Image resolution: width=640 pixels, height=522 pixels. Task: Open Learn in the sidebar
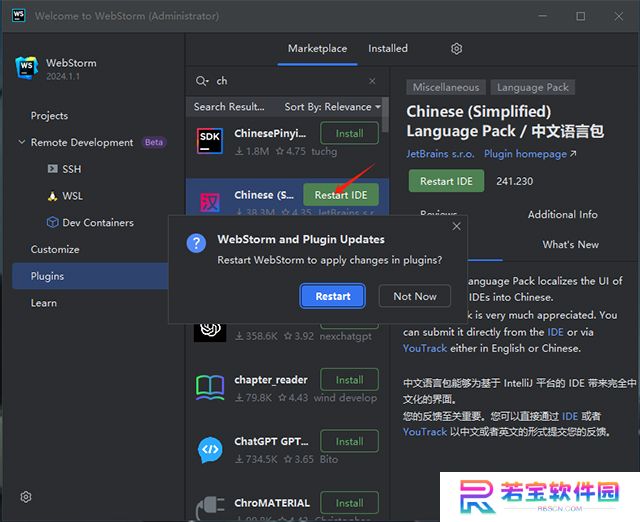pyautogui.click(x=44, y=303)
